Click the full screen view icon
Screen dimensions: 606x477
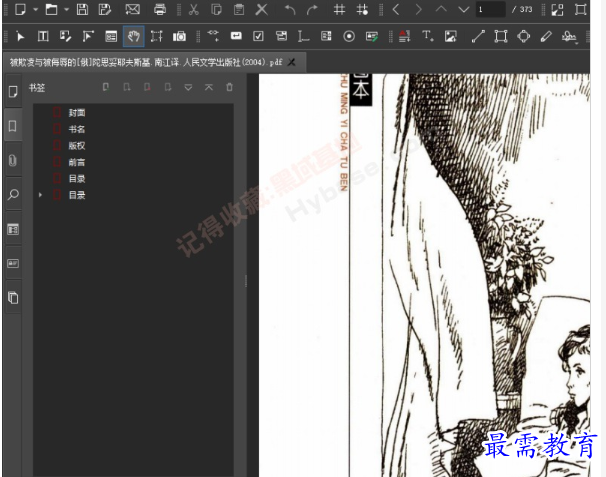580,9
